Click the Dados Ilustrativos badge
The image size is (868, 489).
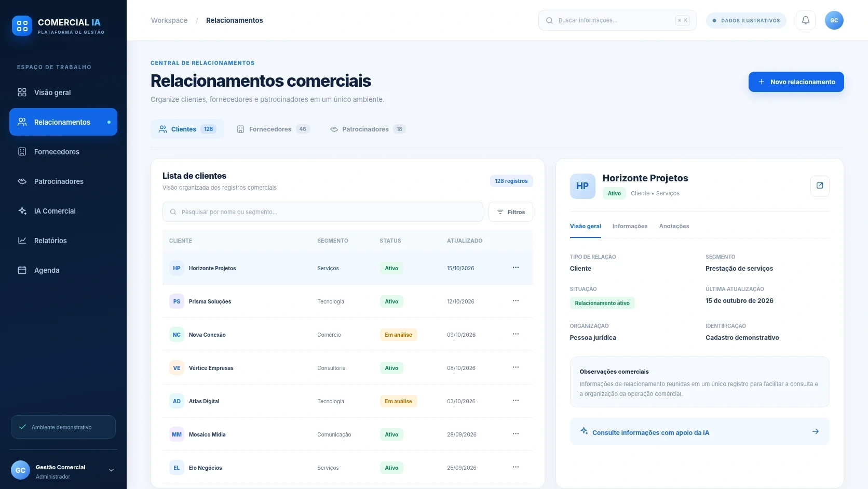coord(746,20)
